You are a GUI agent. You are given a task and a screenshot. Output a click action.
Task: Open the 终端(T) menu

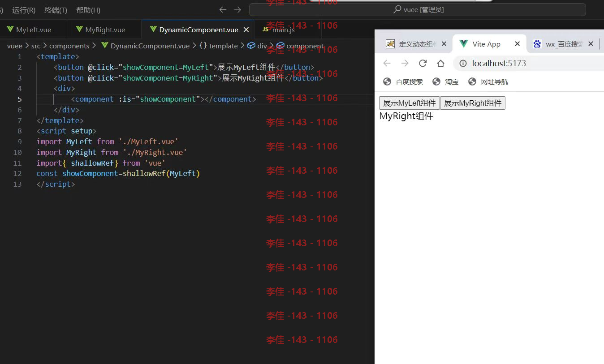pyautogui.click(x=56, y=10)
